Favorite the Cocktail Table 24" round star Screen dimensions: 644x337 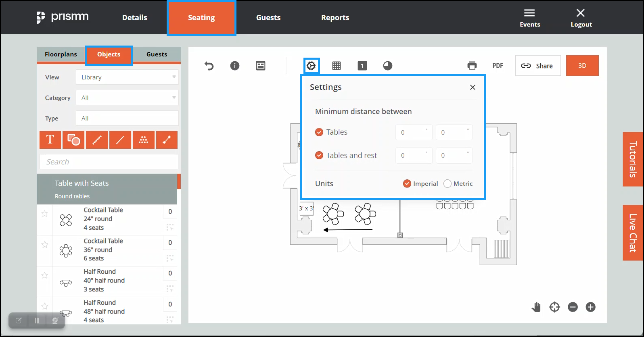45,214
